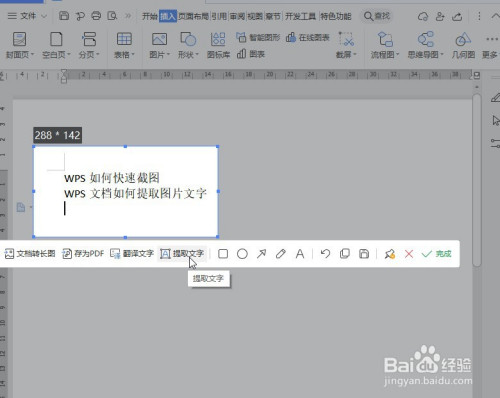Click the cloud sync icon
This screenshot has height=398, width=500.
423,16
